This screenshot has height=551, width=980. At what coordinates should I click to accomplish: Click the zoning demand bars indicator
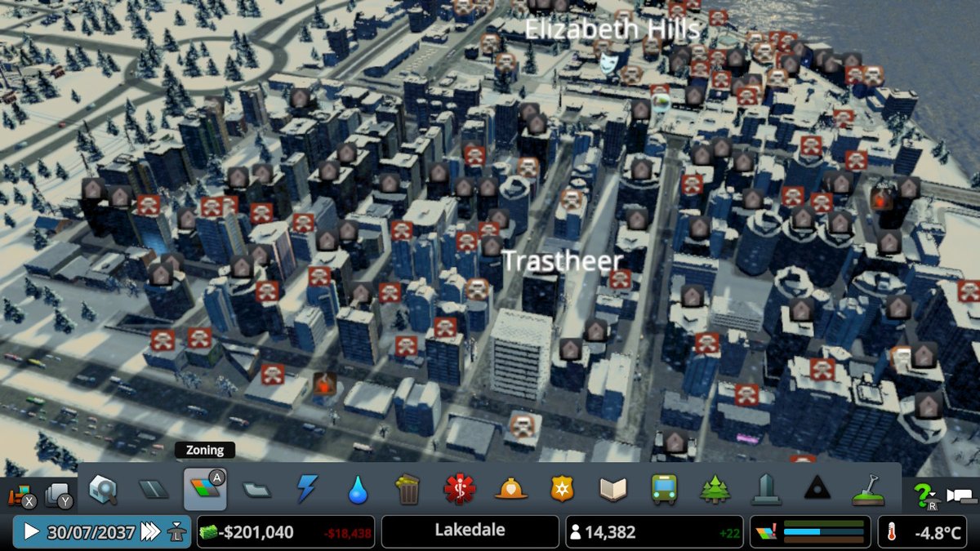[x=823, y=532]
